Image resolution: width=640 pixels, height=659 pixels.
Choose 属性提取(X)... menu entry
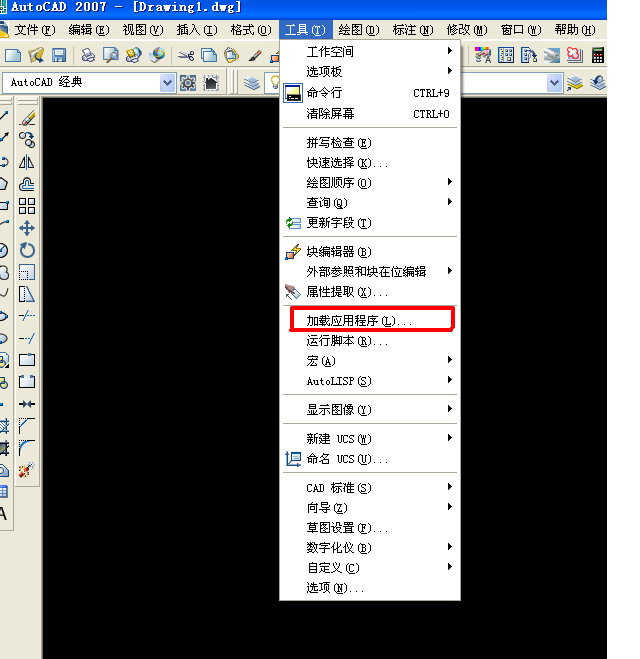370,292
